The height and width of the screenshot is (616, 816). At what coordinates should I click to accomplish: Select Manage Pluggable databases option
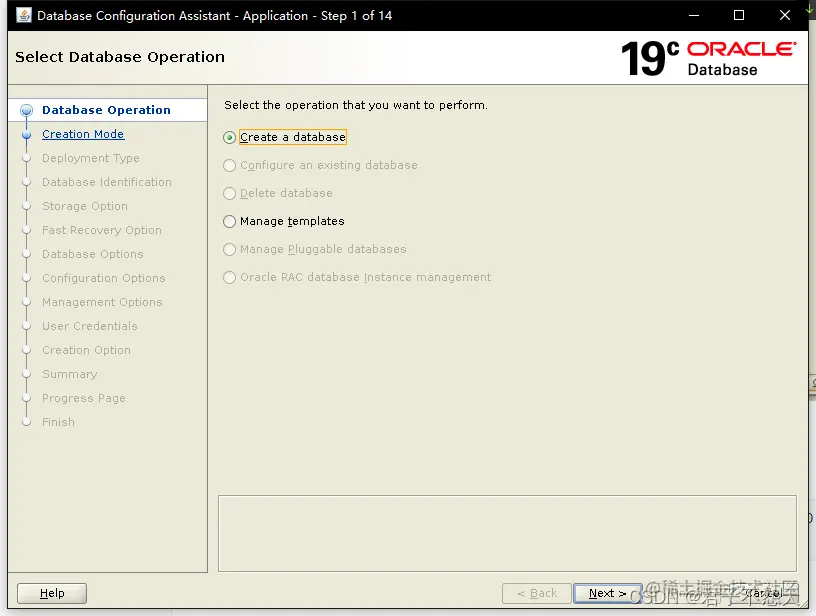coord(314,250)
